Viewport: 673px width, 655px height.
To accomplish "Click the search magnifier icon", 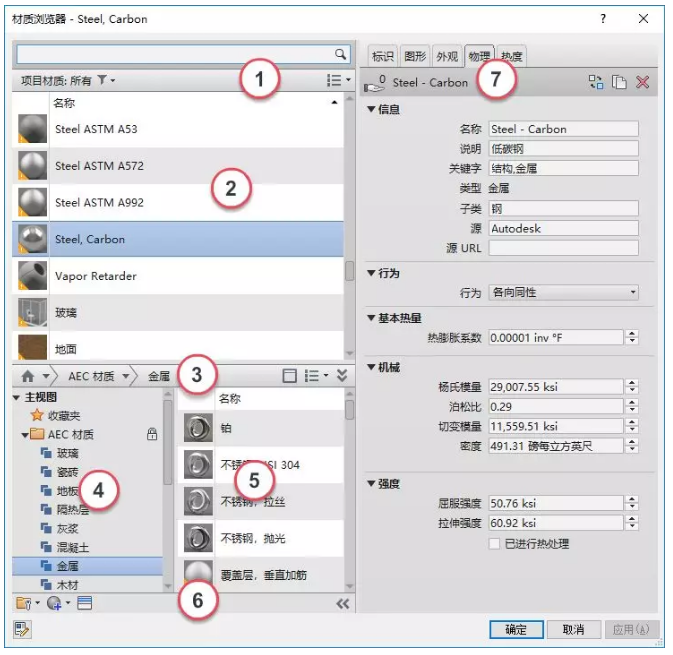I will pyautogui.click(x=340, y=54).
